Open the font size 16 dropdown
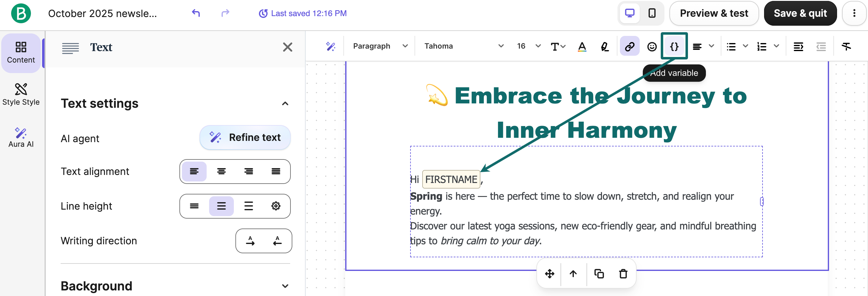The image size is (868, 296). [527, 46]
